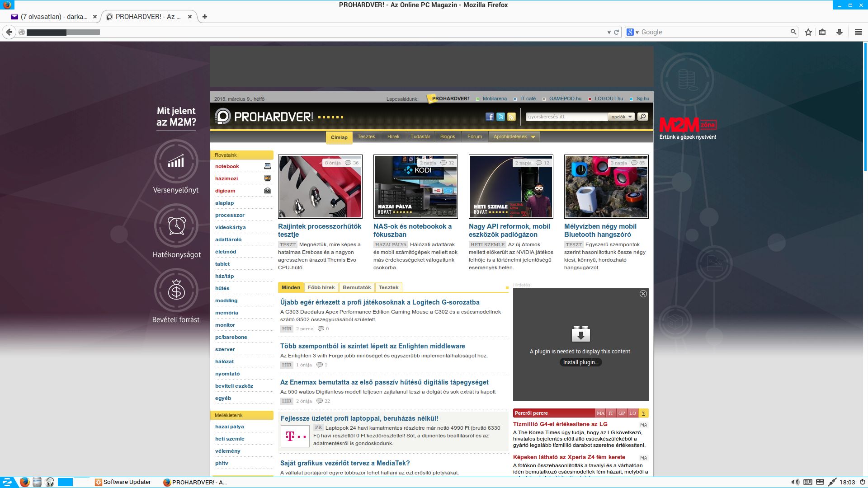Screen dimensions: 868x488
Task: Read the Logitech G-sorozat mouse article
Action: tap(380, 302)
